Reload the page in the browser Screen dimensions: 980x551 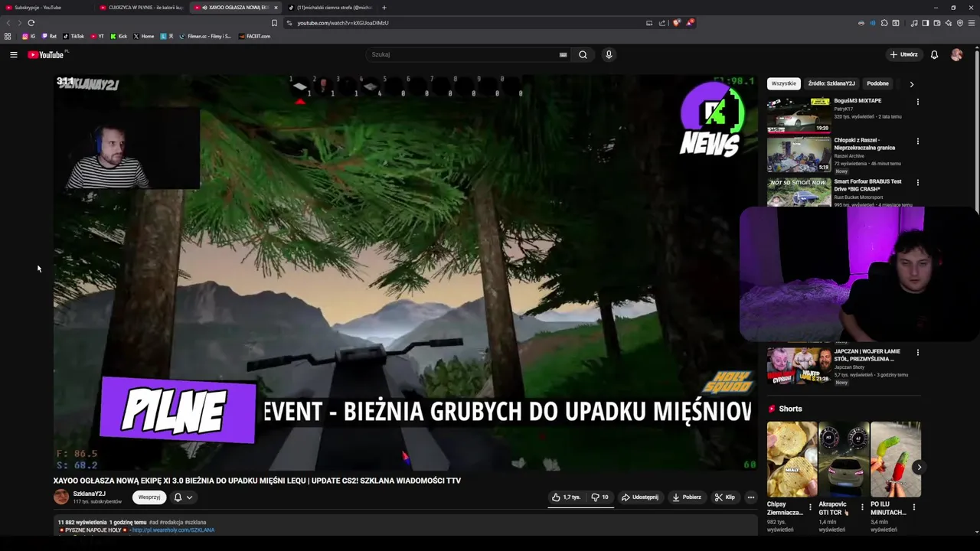tap(31, 23)
